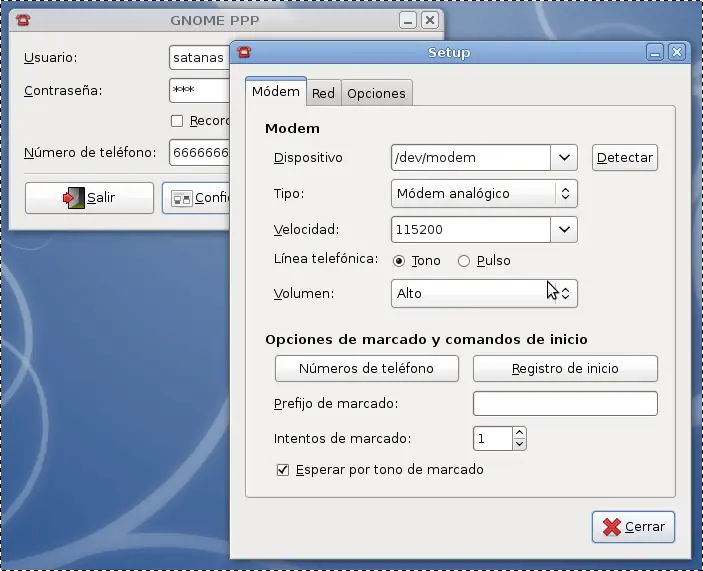
Task: Click the /dev/modem device text field
Action: point(471,158)
